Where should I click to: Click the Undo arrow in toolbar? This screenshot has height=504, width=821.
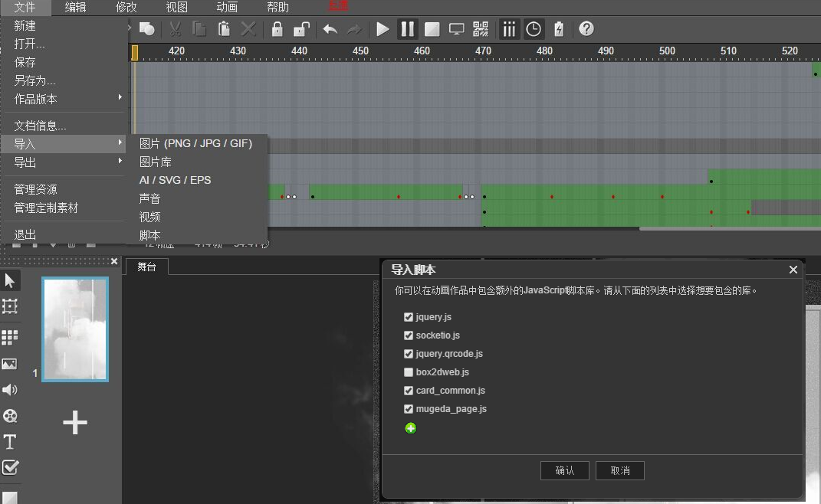(x=330, y=29)
